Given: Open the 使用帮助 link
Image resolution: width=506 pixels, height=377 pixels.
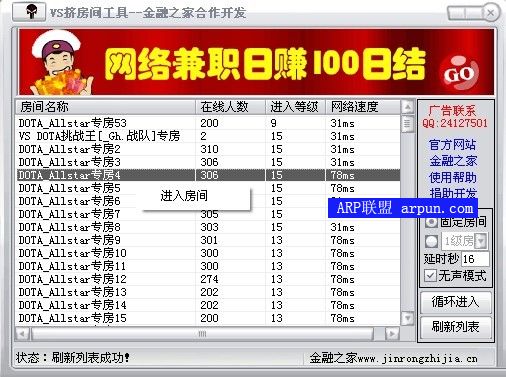Looking at the screenshot, I should [x=453, y=177].
